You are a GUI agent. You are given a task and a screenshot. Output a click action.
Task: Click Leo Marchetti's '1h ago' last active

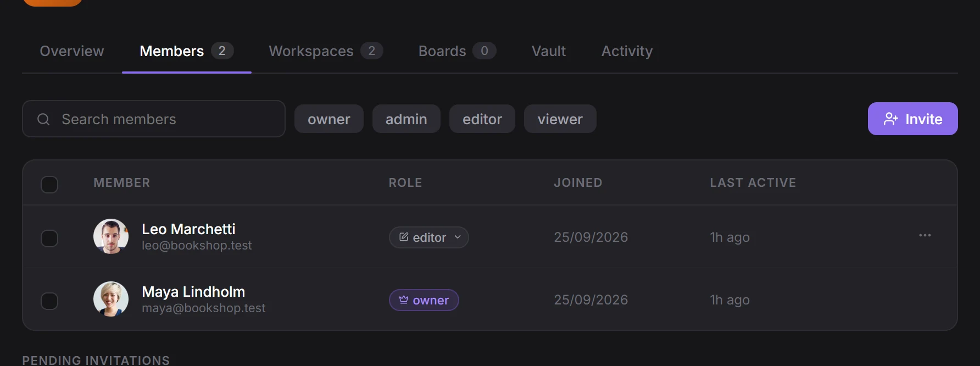[730, 237]
